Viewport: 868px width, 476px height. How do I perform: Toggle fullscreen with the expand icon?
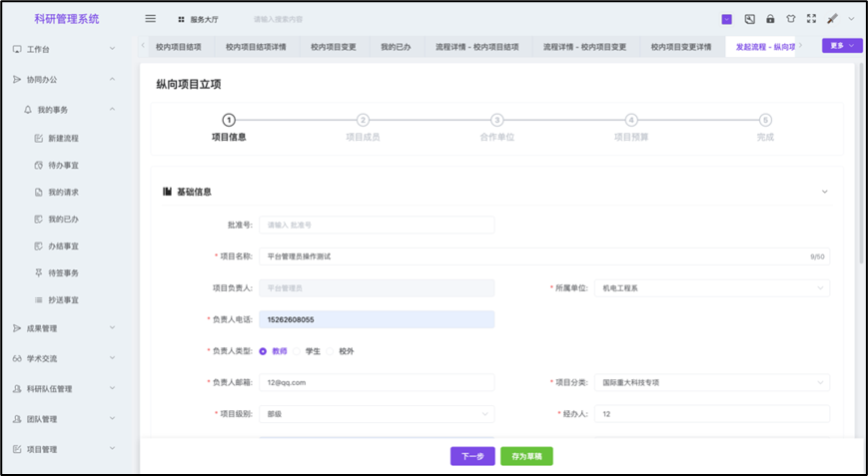pyautogui.click(x=811, y=19)
